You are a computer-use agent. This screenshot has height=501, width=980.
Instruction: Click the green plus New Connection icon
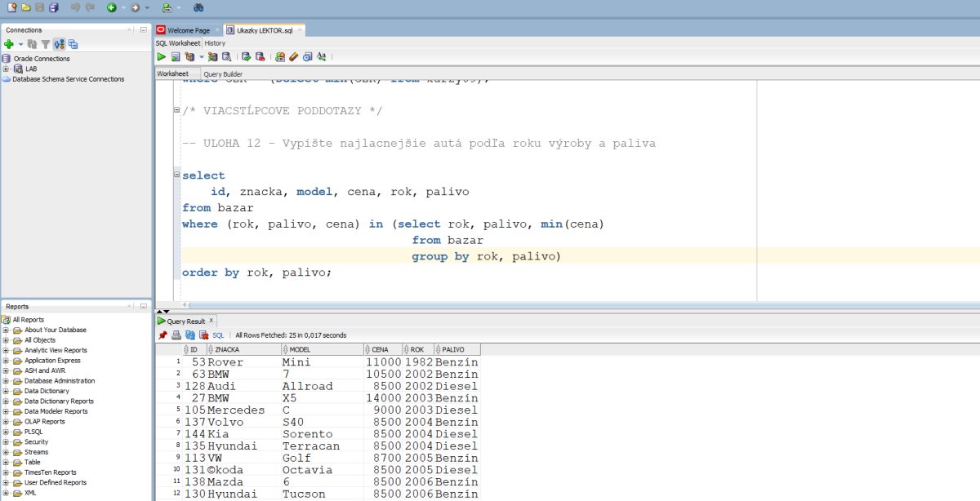point(8,44)
